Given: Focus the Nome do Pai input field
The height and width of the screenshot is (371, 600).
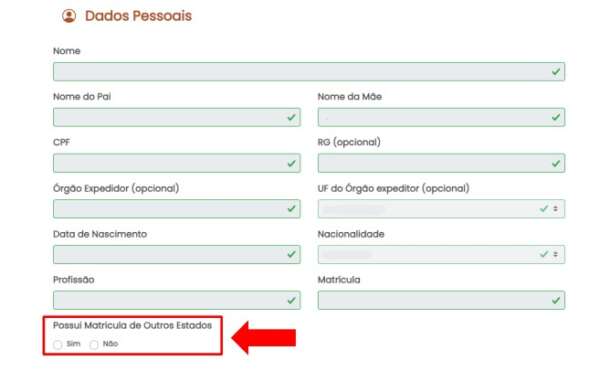Looking at the screenshot, I should [177, 117].
